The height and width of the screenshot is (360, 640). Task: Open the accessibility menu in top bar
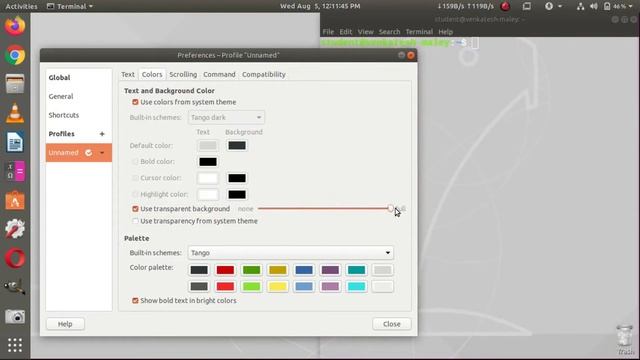tap(553, 6)
